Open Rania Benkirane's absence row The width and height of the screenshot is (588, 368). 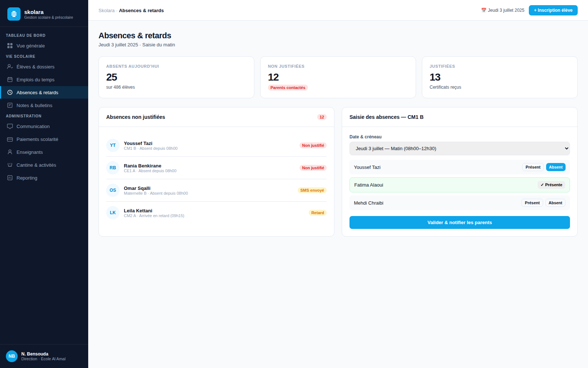[x=216, y=168]
